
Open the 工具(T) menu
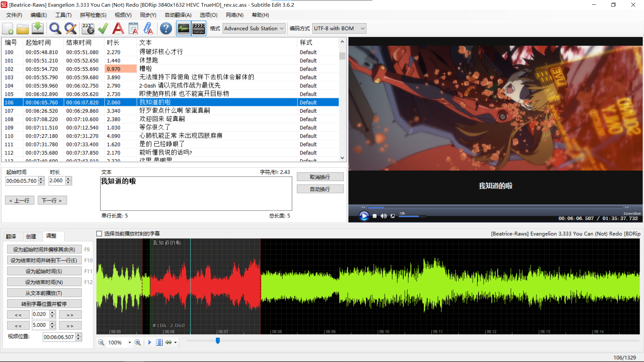click(63, 15)
